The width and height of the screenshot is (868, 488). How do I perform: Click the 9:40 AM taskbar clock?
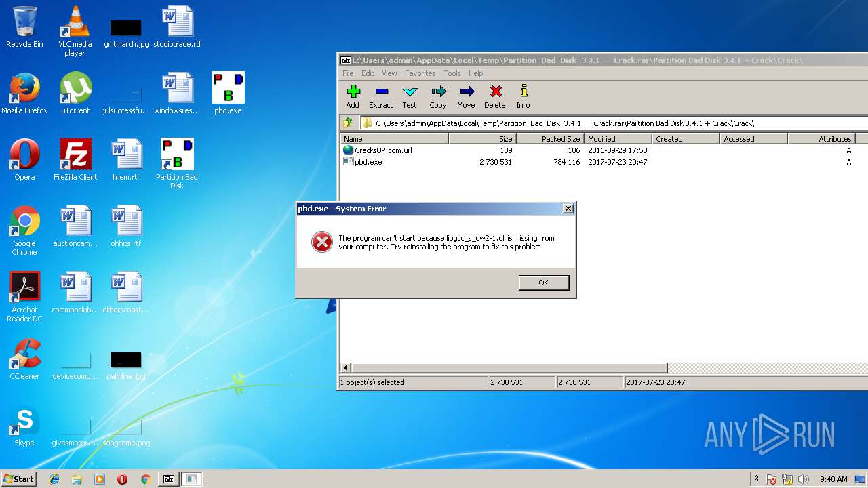tap(833, 479)
